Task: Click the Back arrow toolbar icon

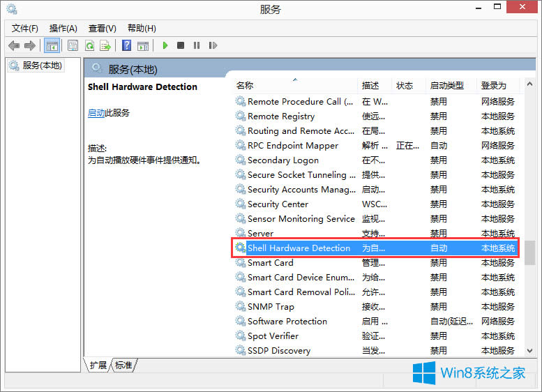Action: pos(14,45)
